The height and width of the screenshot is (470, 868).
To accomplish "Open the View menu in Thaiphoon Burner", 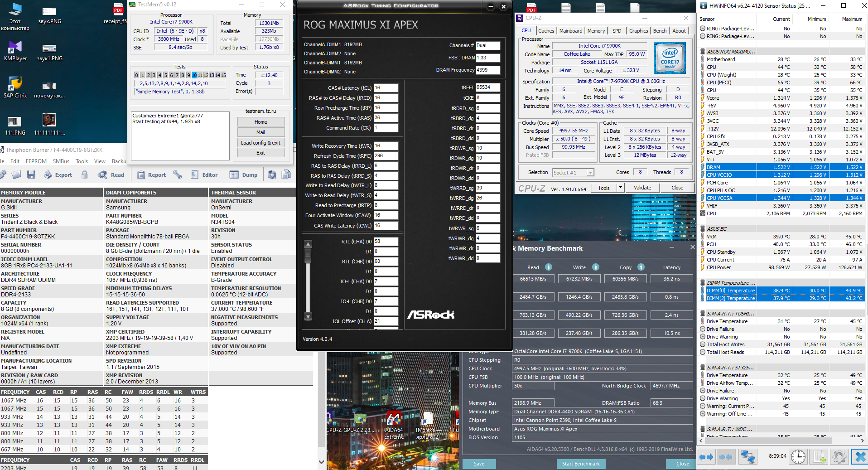I will 100,161.
